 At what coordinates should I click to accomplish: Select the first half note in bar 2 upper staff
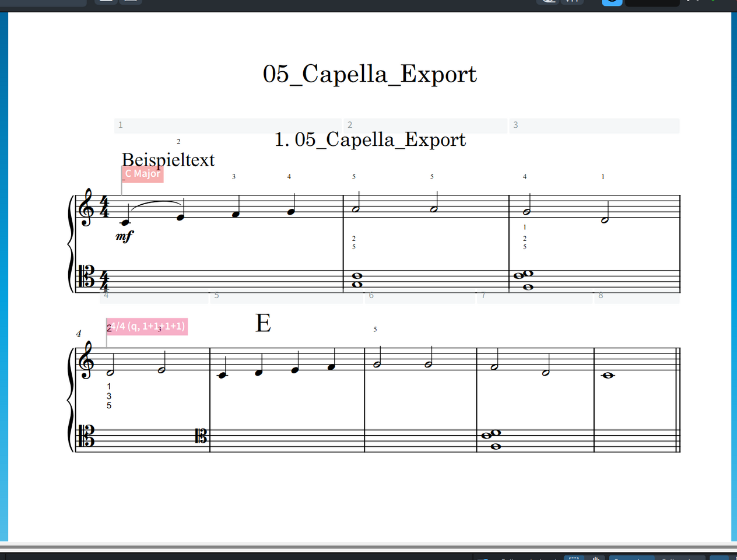(356, 209)
